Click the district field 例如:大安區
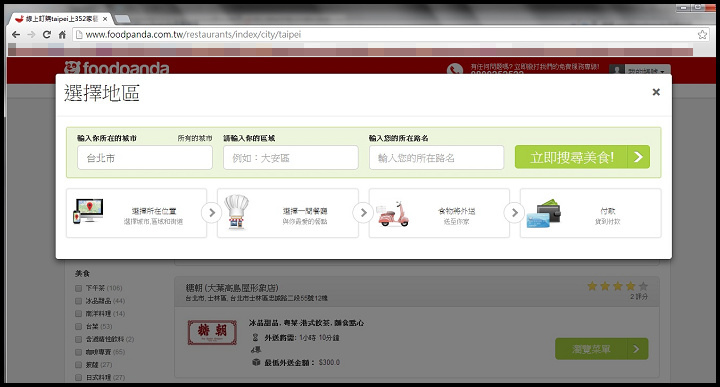Screen dimensions: 720x387 point(291,157)
